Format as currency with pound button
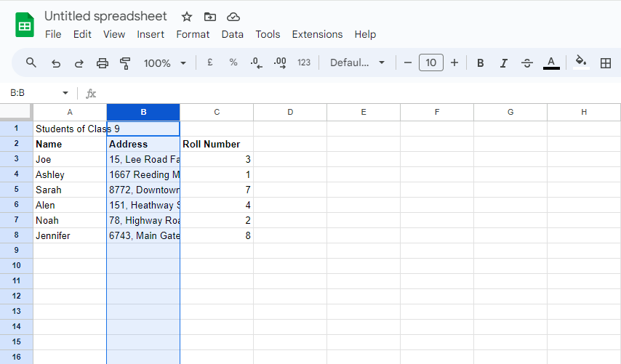This screenshot has width=621, height=364. coord(209,63)
